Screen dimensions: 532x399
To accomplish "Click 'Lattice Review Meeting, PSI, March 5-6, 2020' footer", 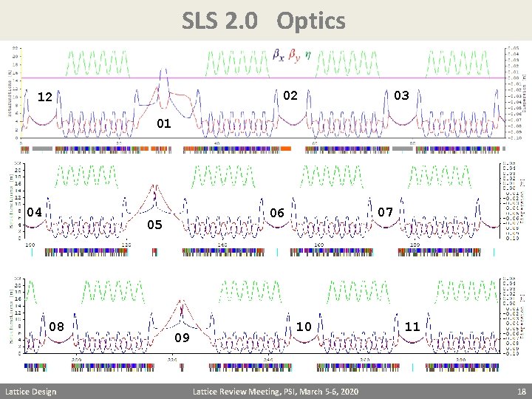I will point(276,392).
